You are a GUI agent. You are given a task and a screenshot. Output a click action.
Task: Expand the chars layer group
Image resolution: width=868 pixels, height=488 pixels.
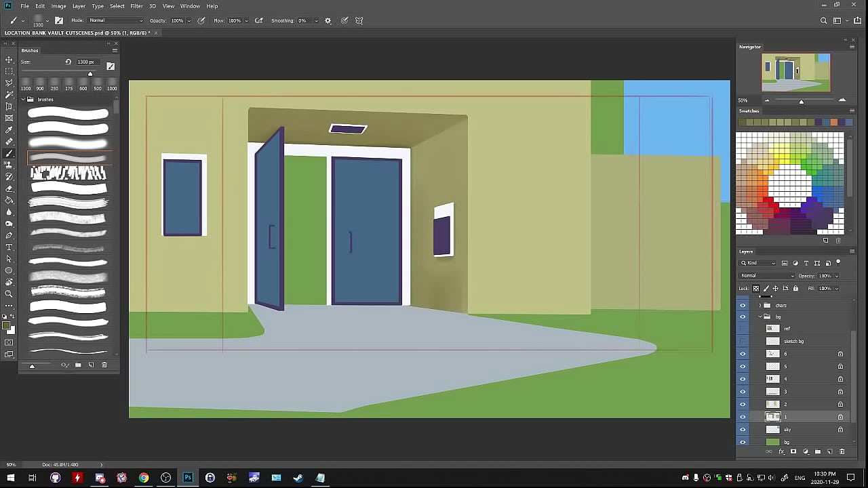pyautogui.click(x=759, y=306)
